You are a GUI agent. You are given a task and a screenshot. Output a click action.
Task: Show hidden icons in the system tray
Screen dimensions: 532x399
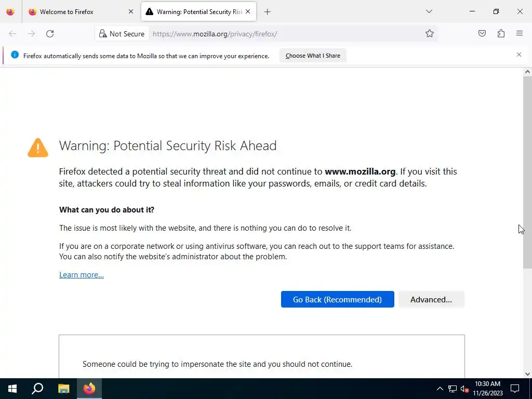pos(440,389)
